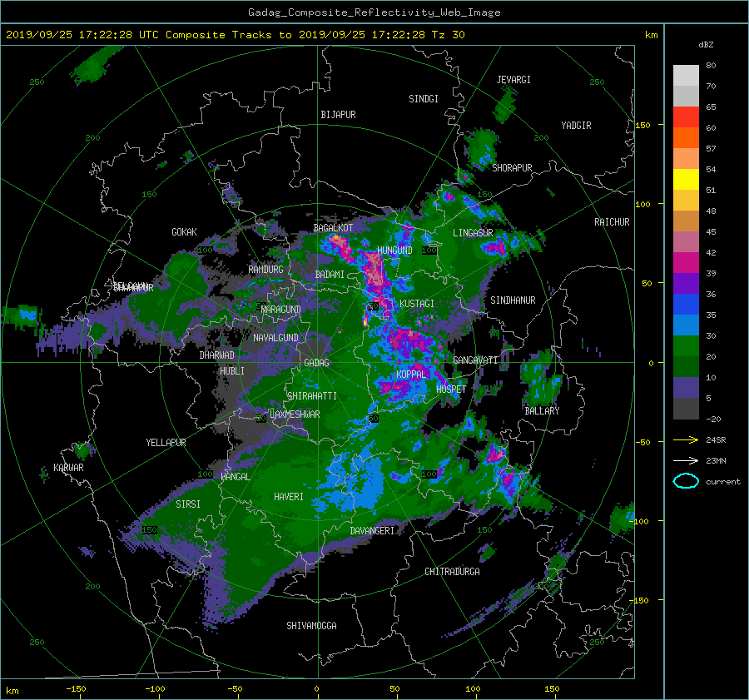The height and width of the screenshot is (700, 749).
Task: Click the white 23MN arrow legend icon
Action: coord(686,460)
